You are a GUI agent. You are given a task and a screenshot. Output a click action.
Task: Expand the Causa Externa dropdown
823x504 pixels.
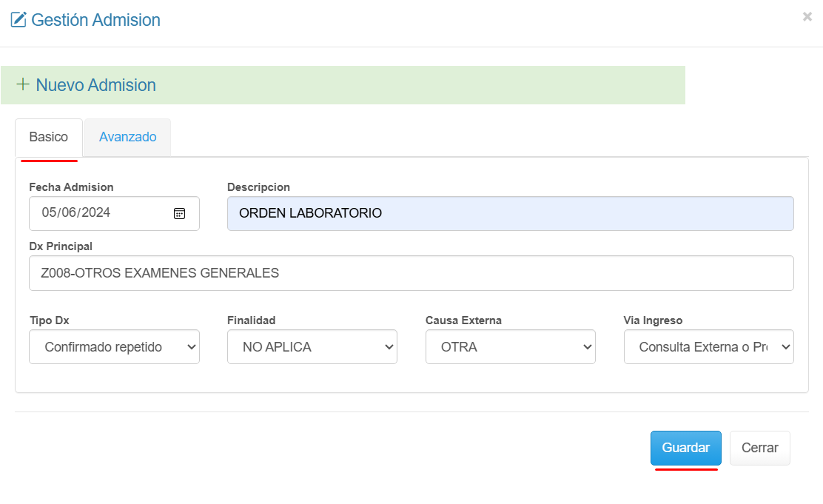coord(510,346)
